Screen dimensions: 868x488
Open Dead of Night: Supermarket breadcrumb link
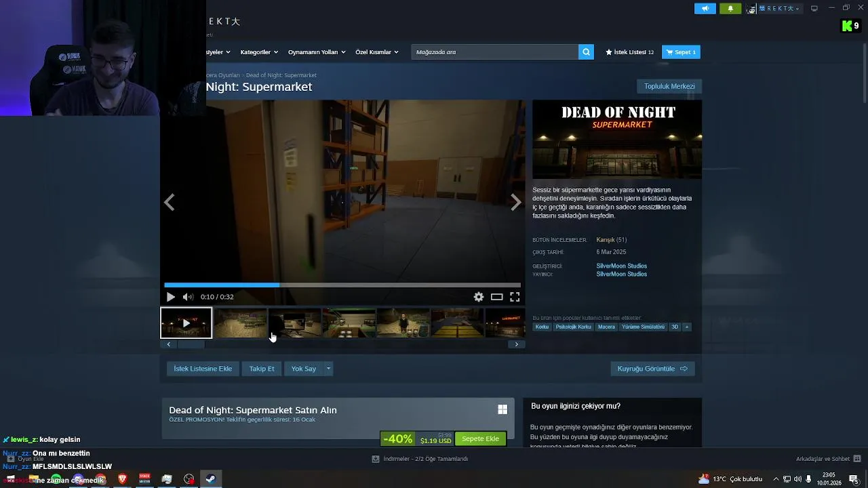click(x=281, y=75)
